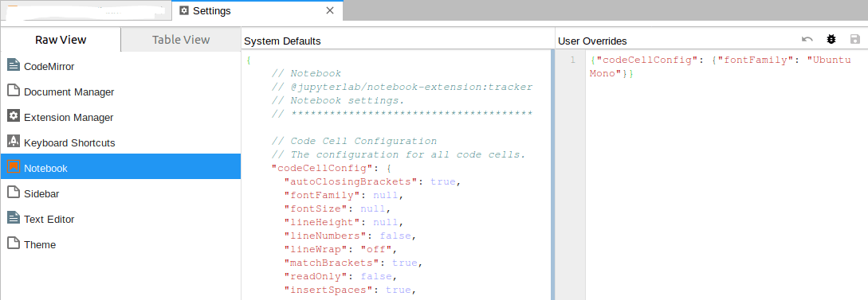Screen dimensions: 868x300
Task: Click inside the User Overrides editor text
Action: [x=721, y=66]
